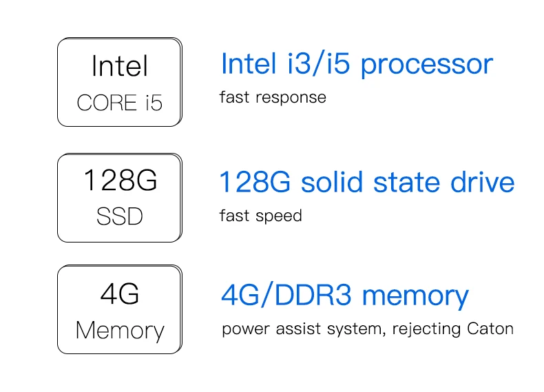Image resolution: width=544 pixels, height=392 pixels.
Task: Select the '4G/DDR3 memory' heading
Action: 344,296
